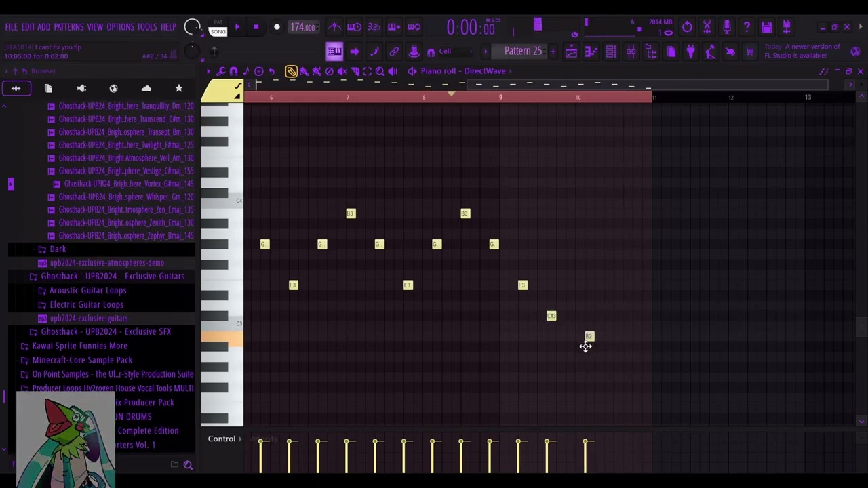Image resolution: width=868 pixels, height=488 pixels.
Task: Toggle wait for input before recording
Action: [x=354, y=27]
